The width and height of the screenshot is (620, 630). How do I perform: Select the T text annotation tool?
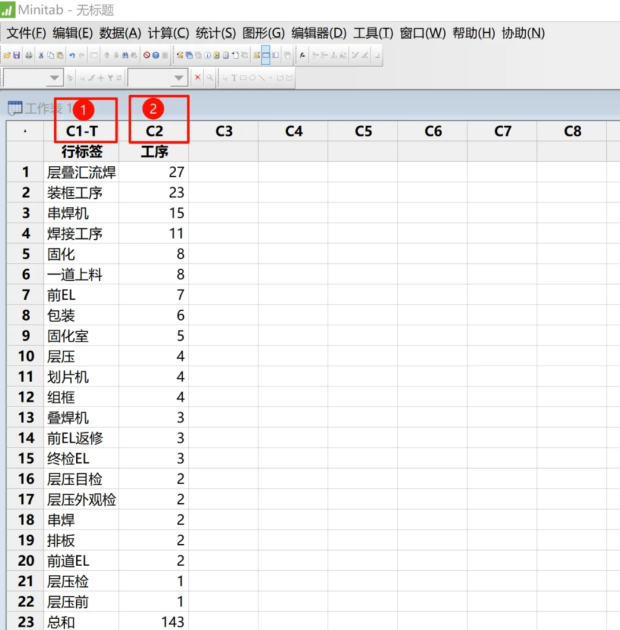234,78
